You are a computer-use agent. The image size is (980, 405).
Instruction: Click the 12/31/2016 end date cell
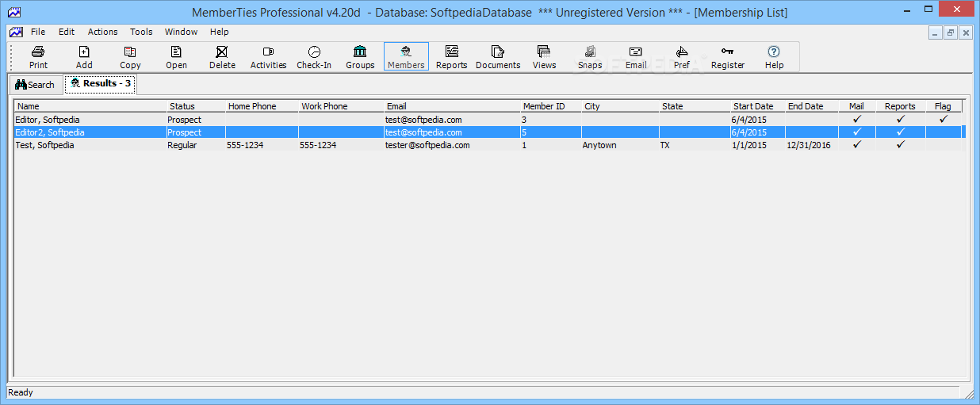point(809,145)
